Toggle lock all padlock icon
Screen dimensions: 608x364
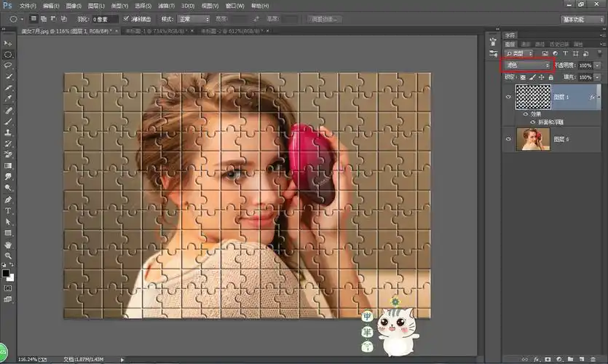(550, 77)
